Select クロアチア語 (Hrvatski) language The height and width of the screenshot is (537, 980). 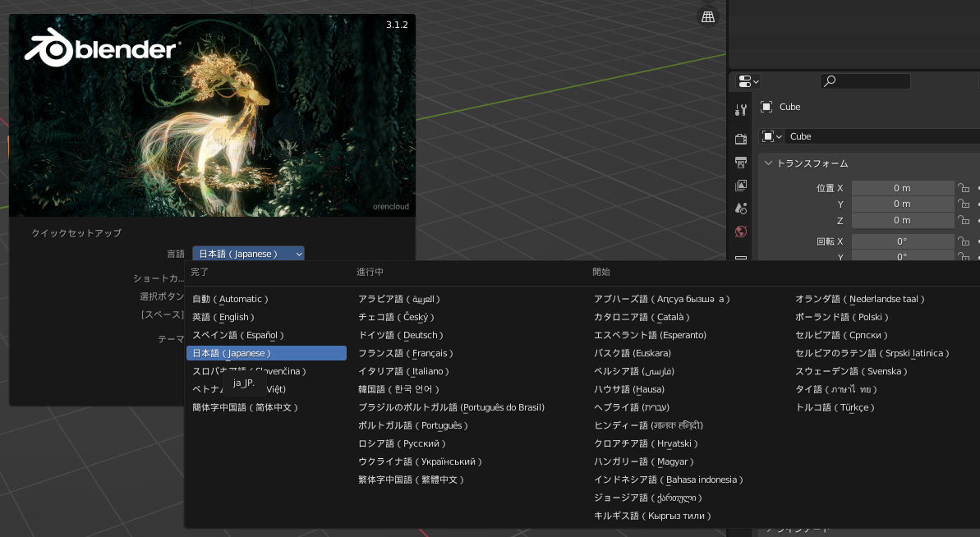(x=646, y=444)
